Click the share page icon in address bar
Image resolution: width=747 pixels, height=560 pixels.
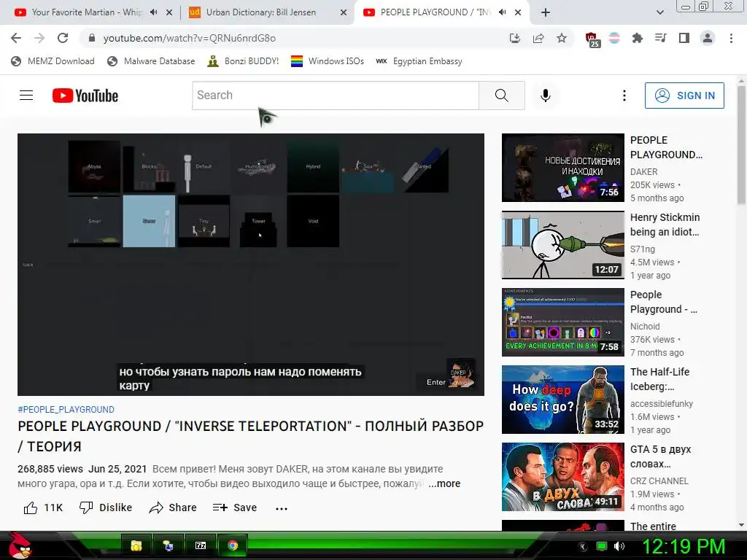538,38
